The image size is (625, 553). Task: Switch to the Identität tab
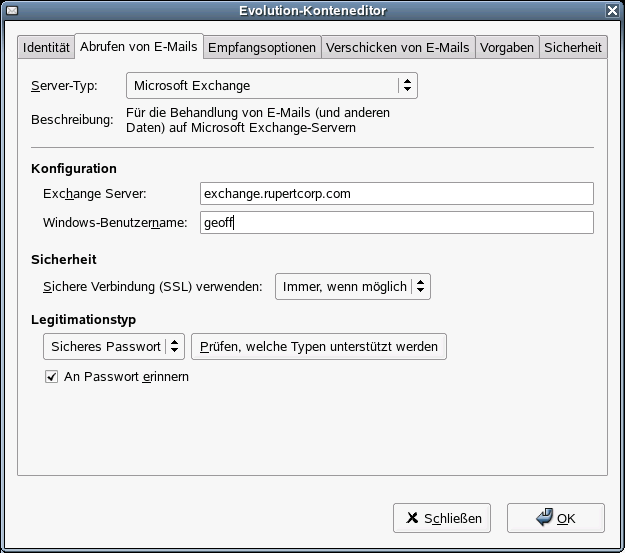[46, 47]
